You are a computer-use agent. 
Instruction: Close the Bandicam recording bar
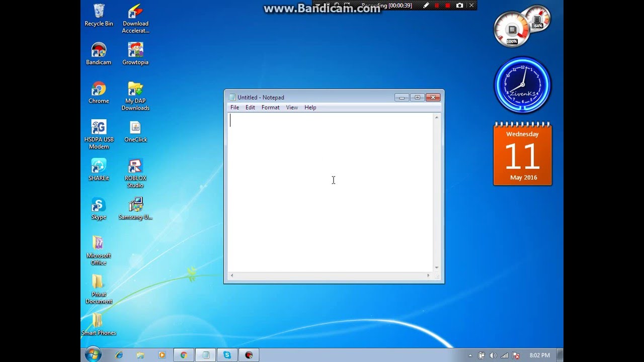click(471, 6)
